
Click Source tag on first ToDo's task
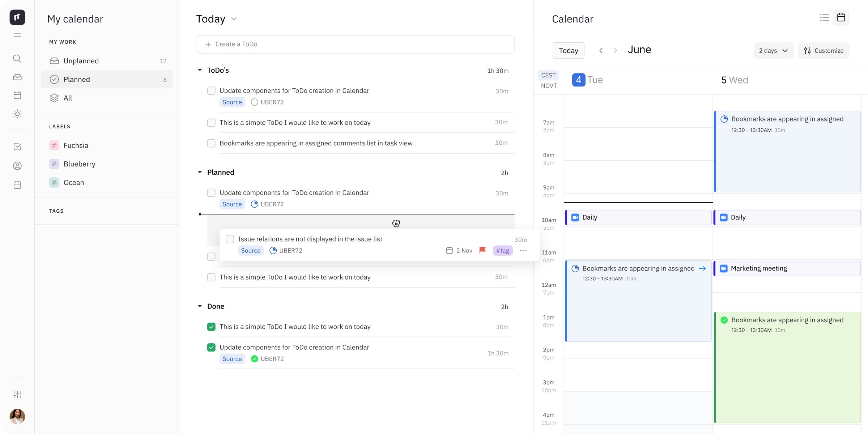pyautogui.click(x=232, y=102)
